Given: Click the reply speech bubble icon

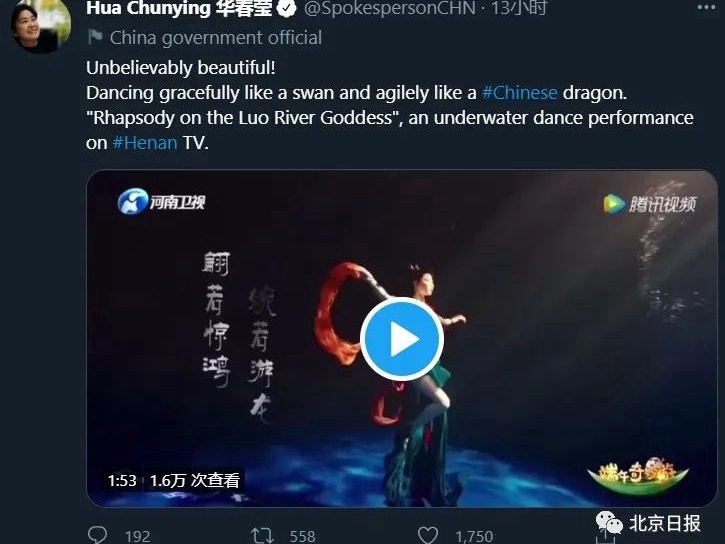Looking at the screenshot, I should coord(97,535).
